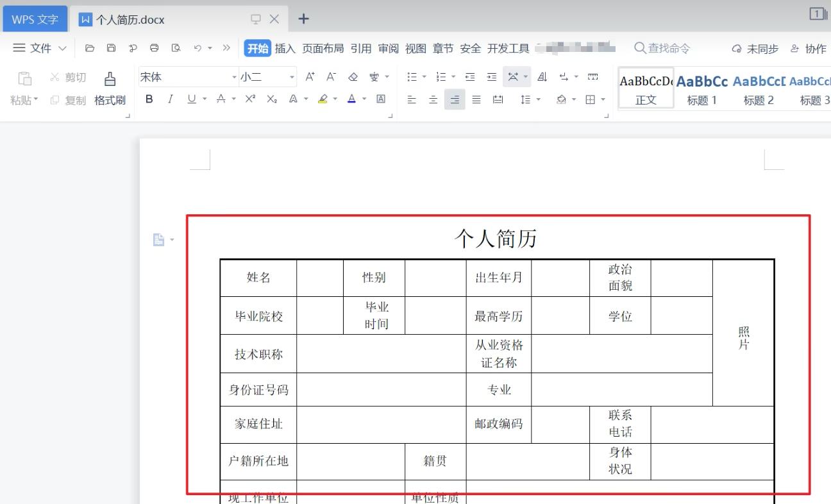The height and width of the screenshot is (504, 831).
Task: Open the 审阅 ribbon tab
Action: click(388, 47)
